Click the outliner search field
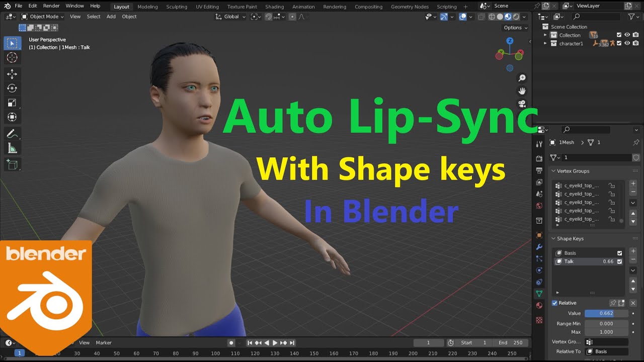This screenshot has width=644, height=362. coord(597,17)
